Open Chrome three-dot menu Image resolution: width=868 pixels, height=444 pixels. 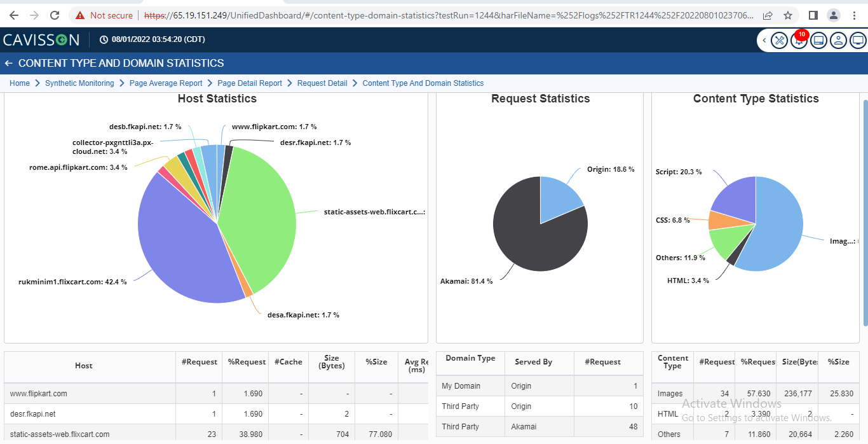click(854, 15)
